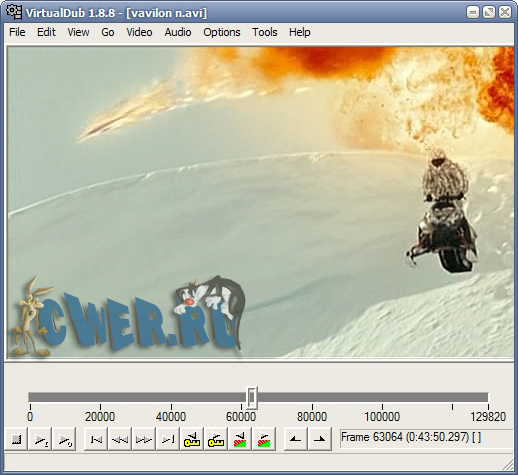
Task: Click the Stop playback button
Action: click(x=16, y=439)
